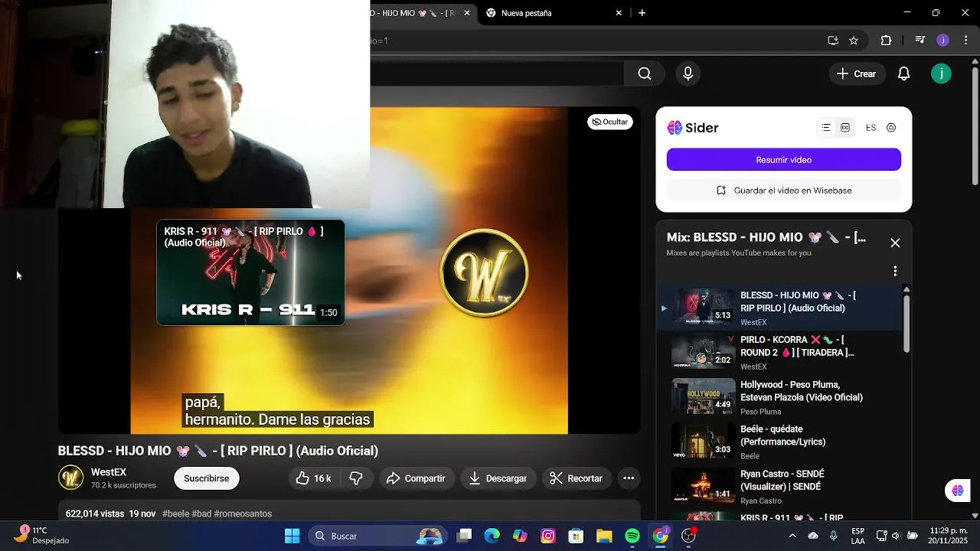Click the taskbar microphone tray icon

tap(834, 536)
